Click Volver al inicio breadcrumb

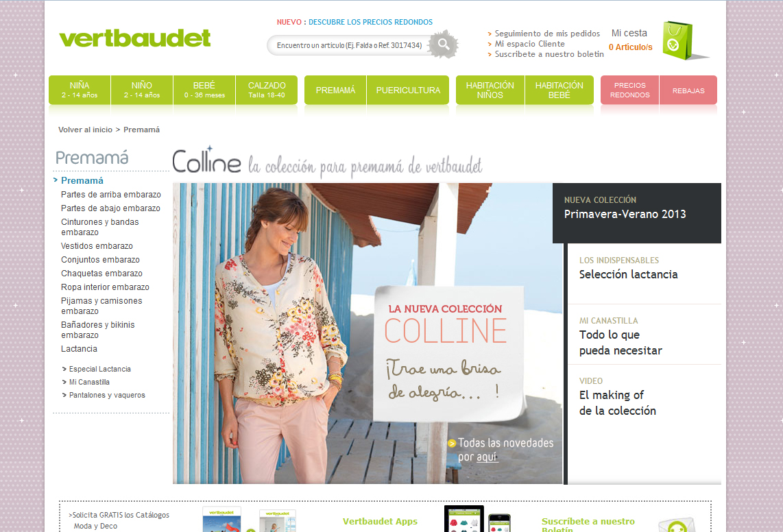pos(86,130)
